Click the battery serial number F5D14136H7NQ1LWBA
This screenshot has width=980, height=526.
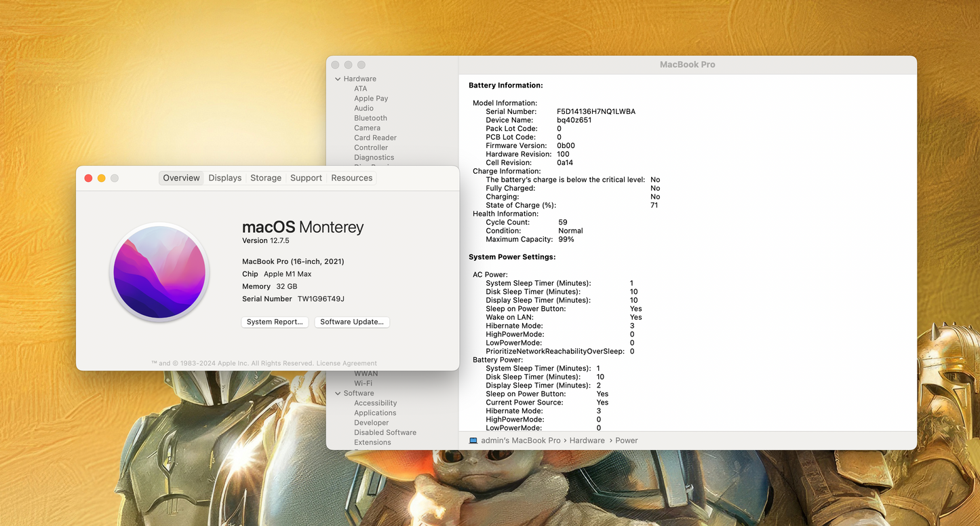[596, 111]
